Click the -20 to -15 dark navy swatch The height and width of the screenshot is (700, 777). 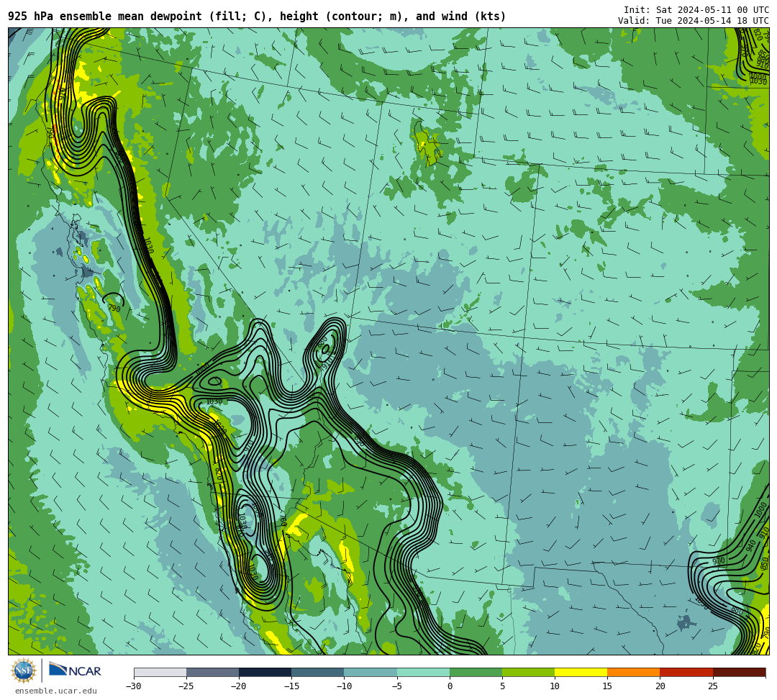pos(265,672)
